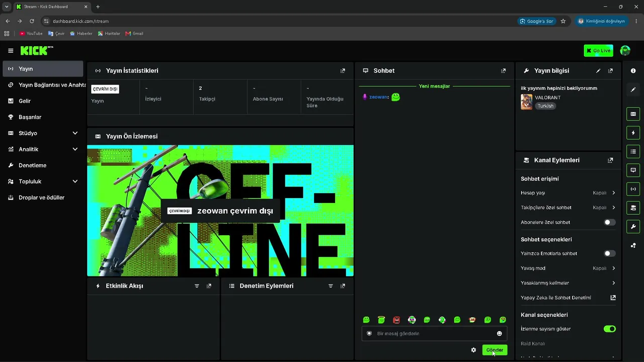
Task: Open Yasaklanmış kelimeler settings
Action: [568, 283]
